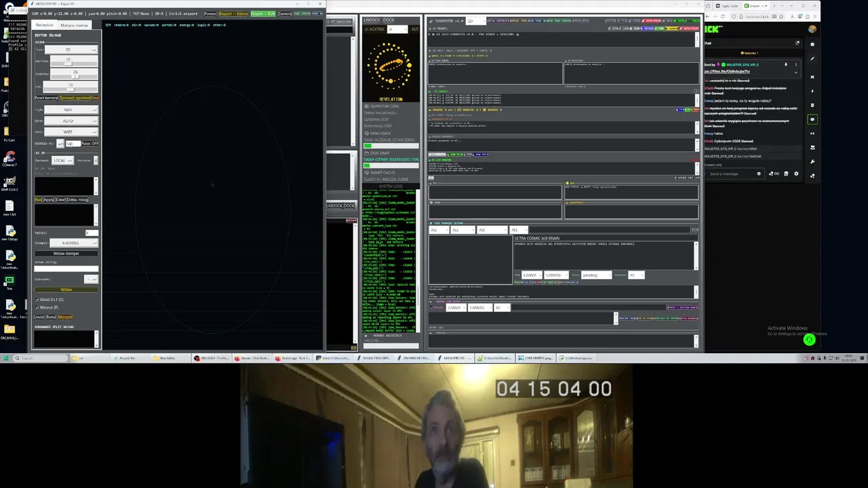Screen dimensions: 868x488
Task: Click the pencil edit icon in Kick sidebar
Action: [x=812, y=59]
